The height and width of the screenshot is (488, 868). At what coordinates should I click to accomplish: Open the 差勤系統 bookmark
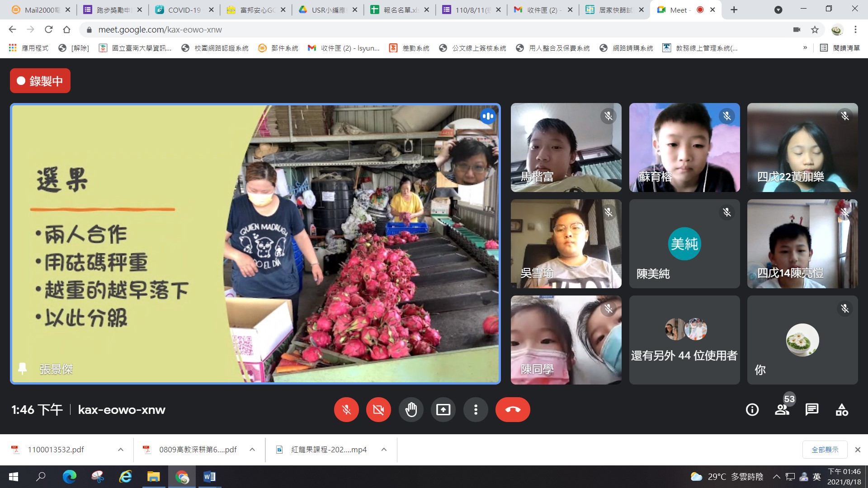[x=409, y=48]
